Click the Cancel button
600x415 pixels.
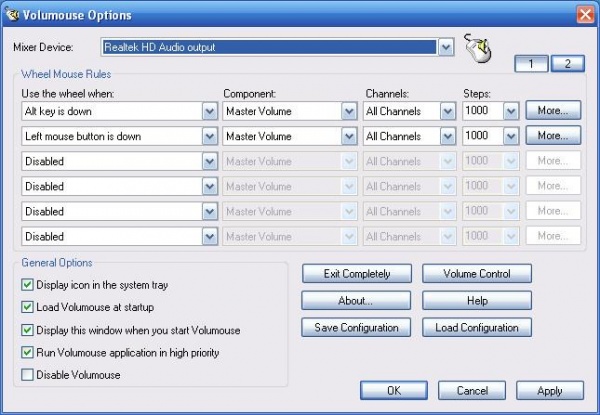click(472, 391)
